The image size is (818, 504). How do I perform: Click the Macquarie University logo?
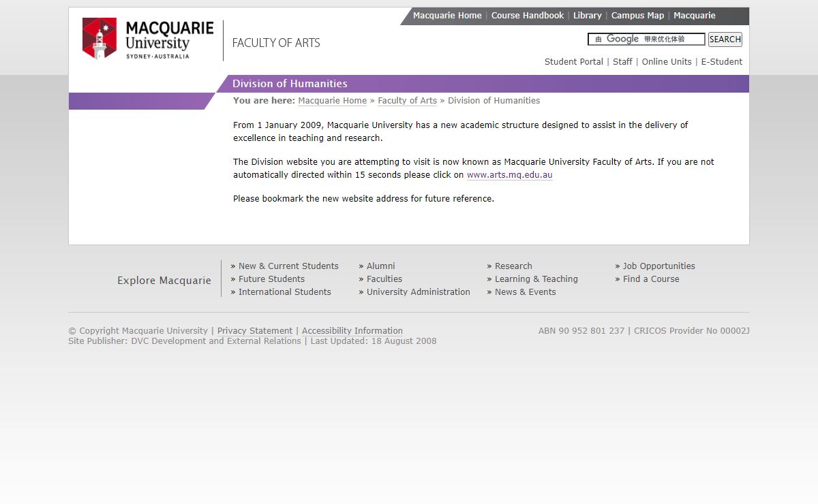pyautogui.click(x=147, y=39)
